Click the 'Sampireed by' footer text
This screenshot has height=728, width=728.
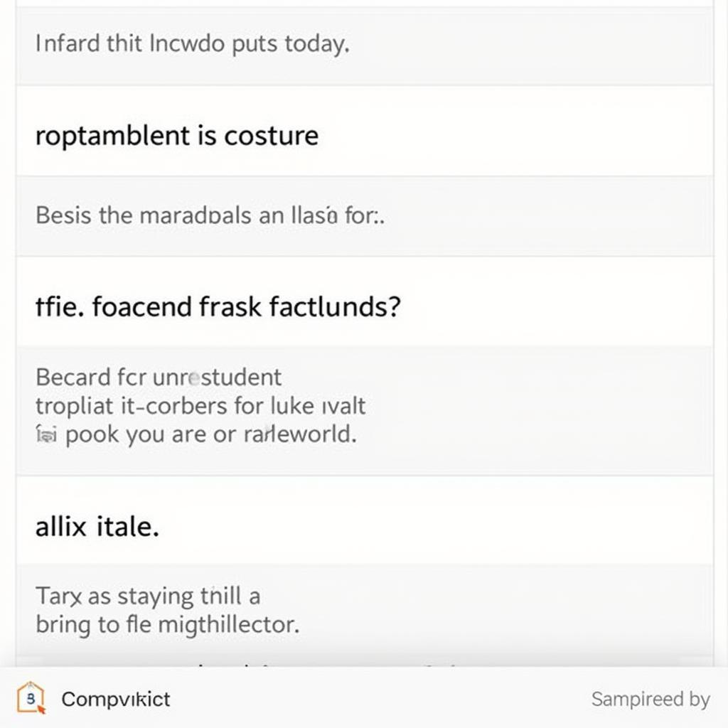pyautogui.click(x=651, y=700)
